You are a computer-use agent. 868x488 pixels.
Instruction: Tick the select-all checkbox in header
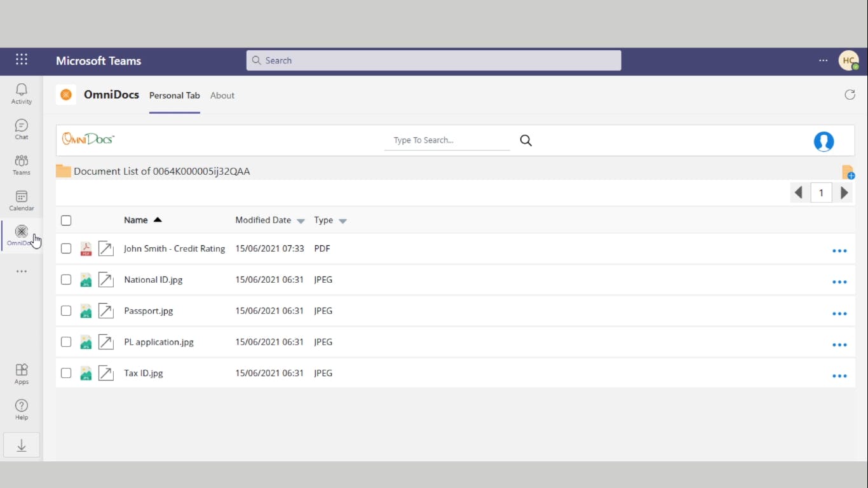point(66,220)
